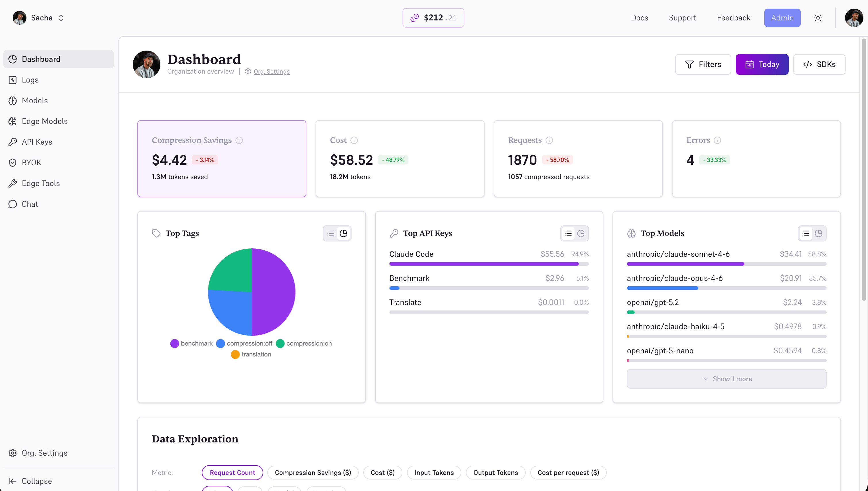This screenshot has width=868, height=491.
Task: Click the $212.21 credits balance button
Action: click(x=433, y=18)
